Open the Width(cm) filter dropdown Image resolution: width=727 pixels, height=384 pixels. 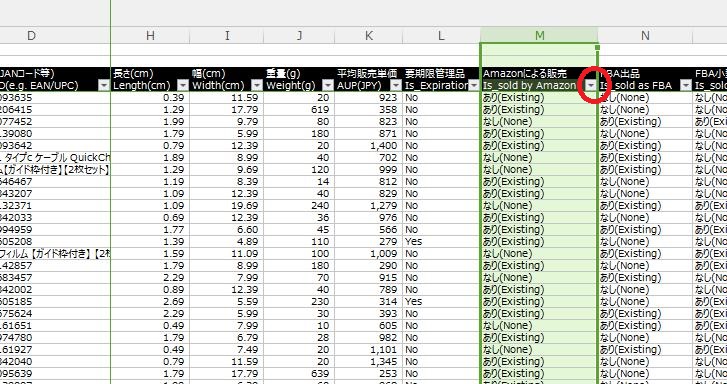click(256, 85)
